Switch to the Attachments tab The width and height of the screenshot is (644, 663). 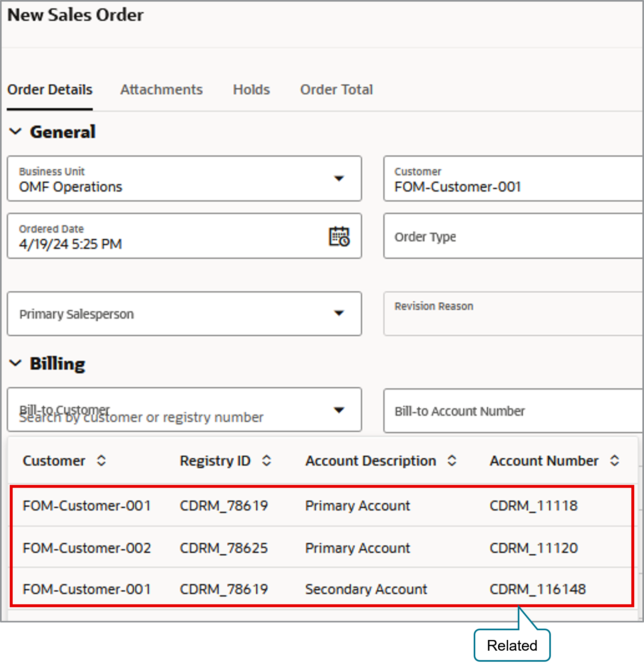point(162,90)
